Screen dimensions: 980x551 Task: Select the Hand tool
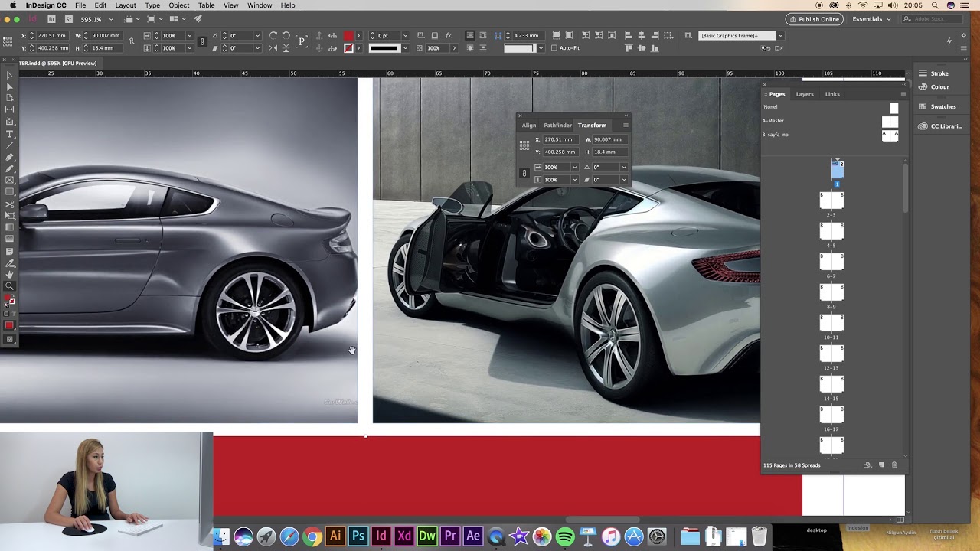[9, 274]
